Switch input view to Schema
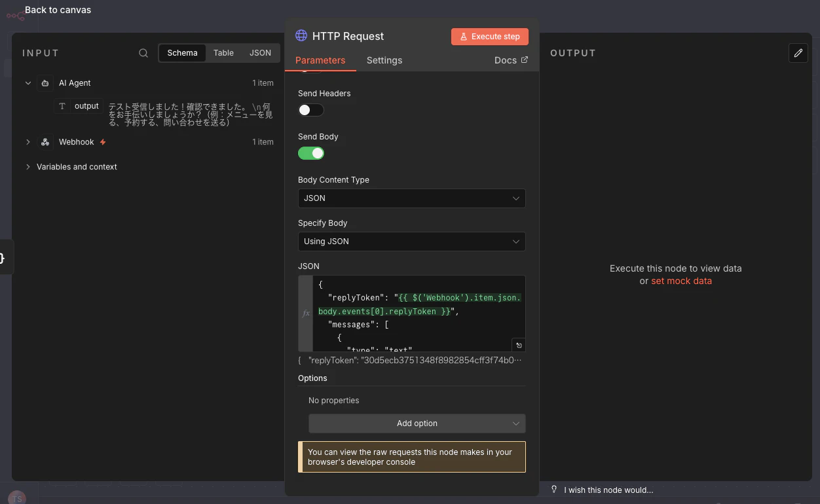 click(x=182, y=53)
